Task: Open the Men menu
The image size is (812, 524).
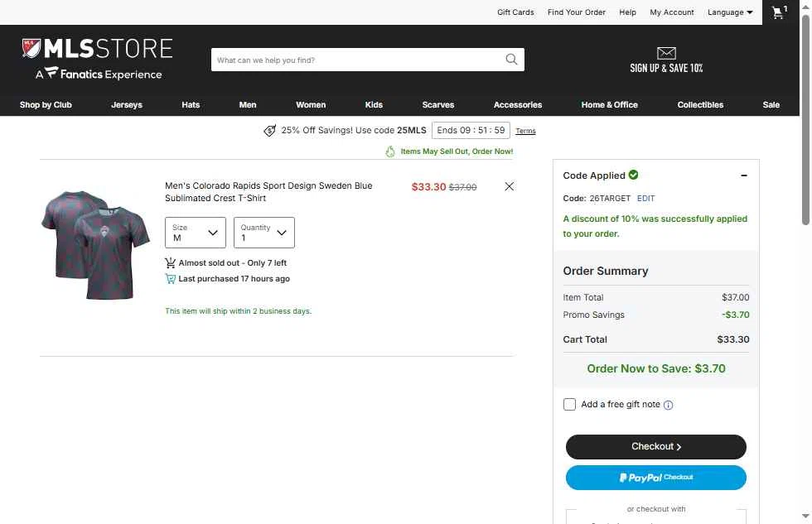Action: pos(248,104)
